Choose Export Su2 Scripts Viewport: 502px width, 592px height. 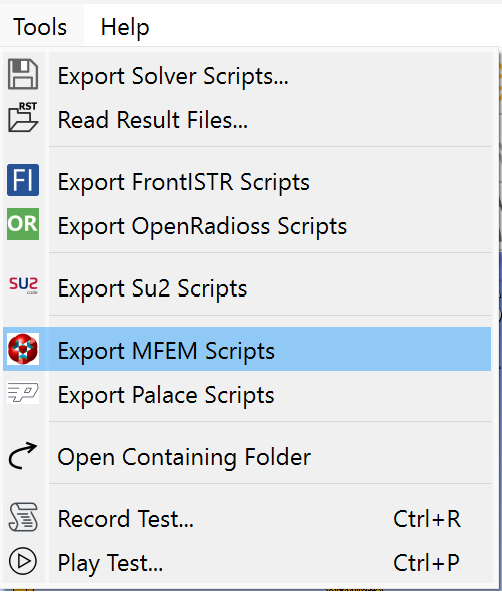point(247,288)
